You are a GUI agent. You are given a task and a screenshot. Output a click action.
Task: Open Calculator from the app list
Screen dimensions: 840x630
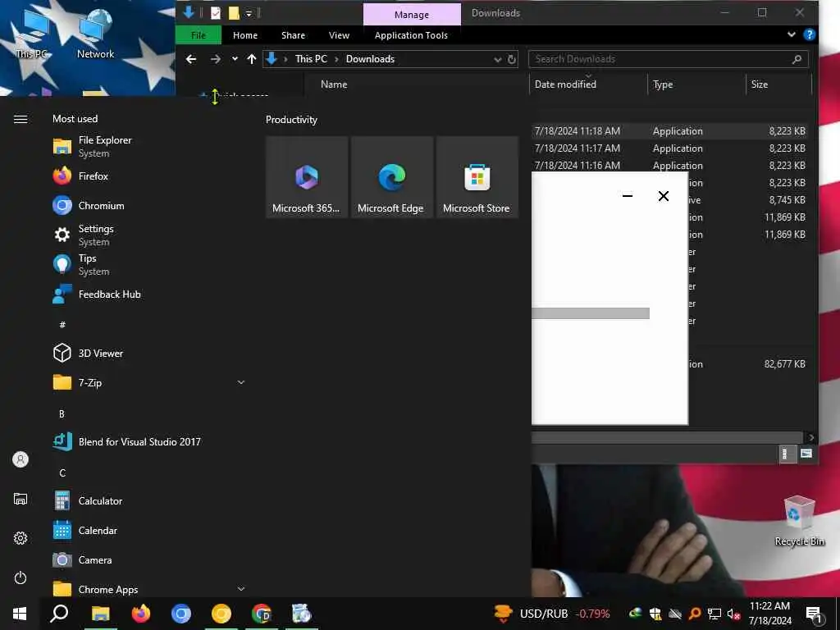click(148, 501)
